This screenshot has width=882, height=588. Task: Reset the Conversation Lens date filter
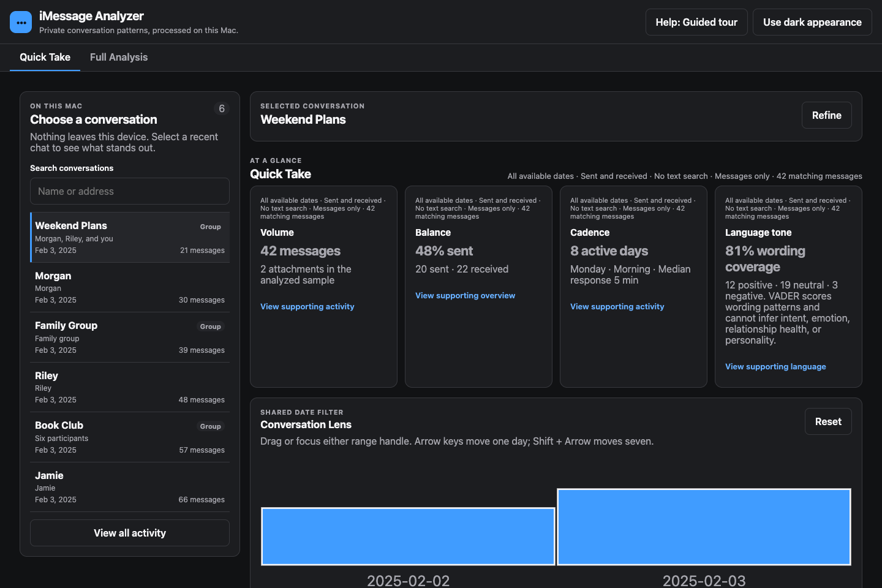[x=828, y=421]
